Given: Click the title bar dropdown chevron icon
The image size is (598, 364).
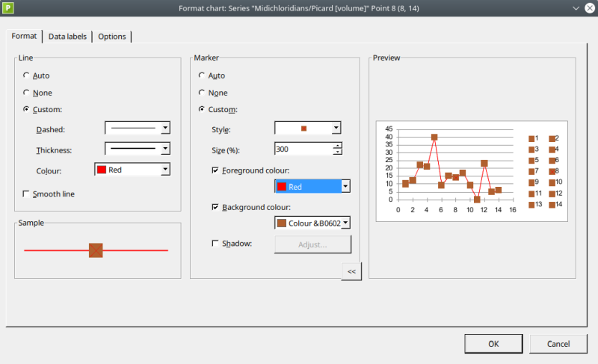Looking at the screenshot, I should (x=576, y=8).
